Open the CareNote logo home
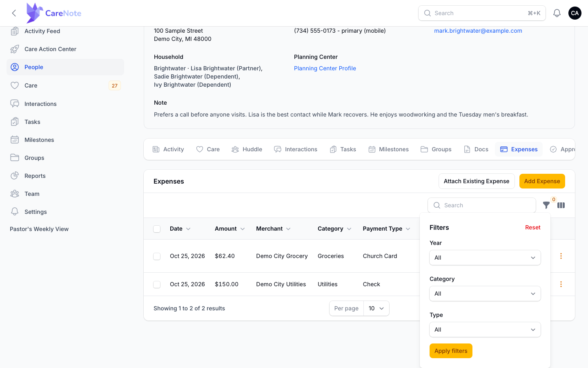The height and width of the screenshot is (368, 588). coord(53,13)
